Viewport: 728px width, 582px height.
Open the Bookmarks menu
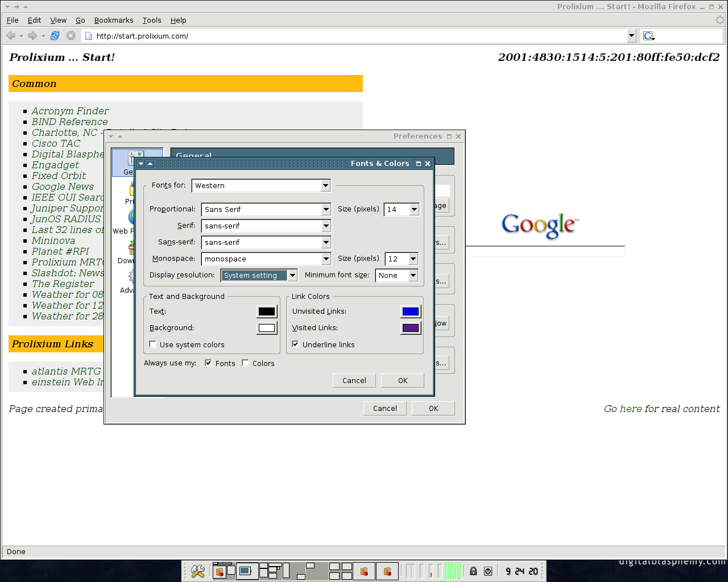pos(114,20)
